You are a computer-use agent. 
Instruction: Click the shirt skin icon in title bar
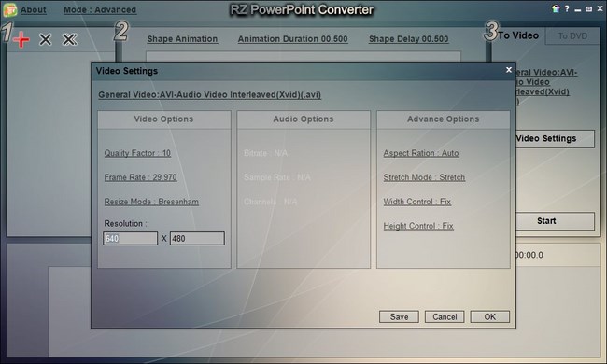pyautogui.click(x=556, y=9)
